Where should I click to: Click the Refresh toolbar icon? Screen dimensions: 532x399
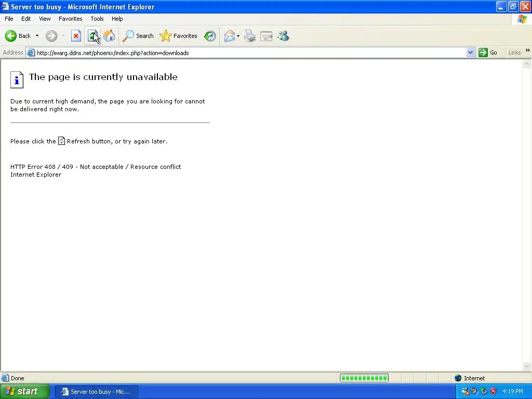(92, 36)
